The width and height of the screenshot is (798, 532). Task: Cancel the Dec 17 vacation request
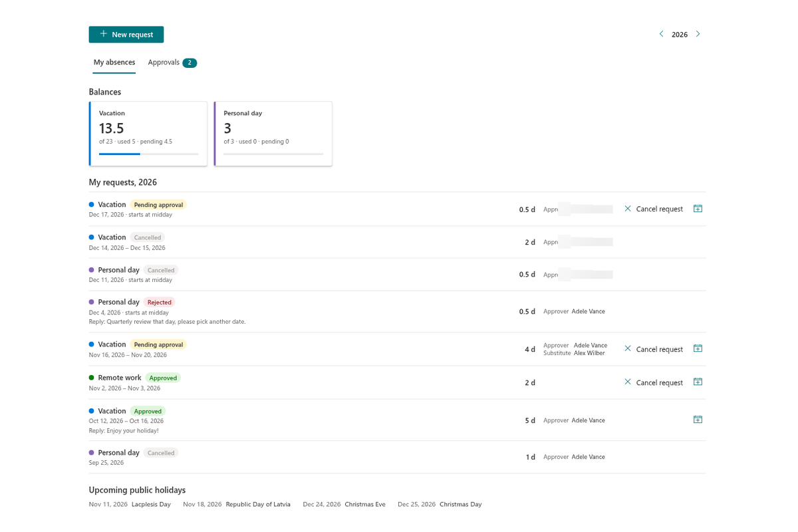pyautogui.click(x=654, y=209)
